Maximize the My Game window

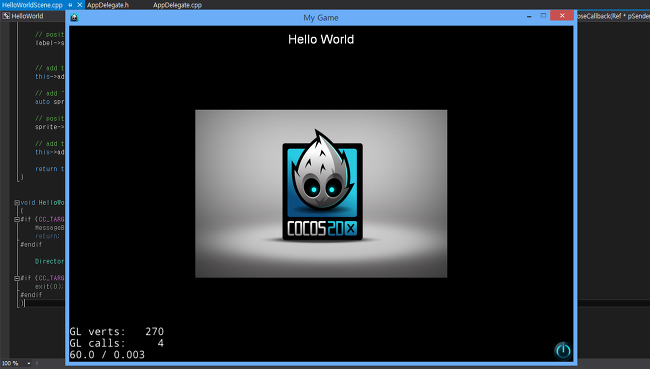tap(543, 16)
